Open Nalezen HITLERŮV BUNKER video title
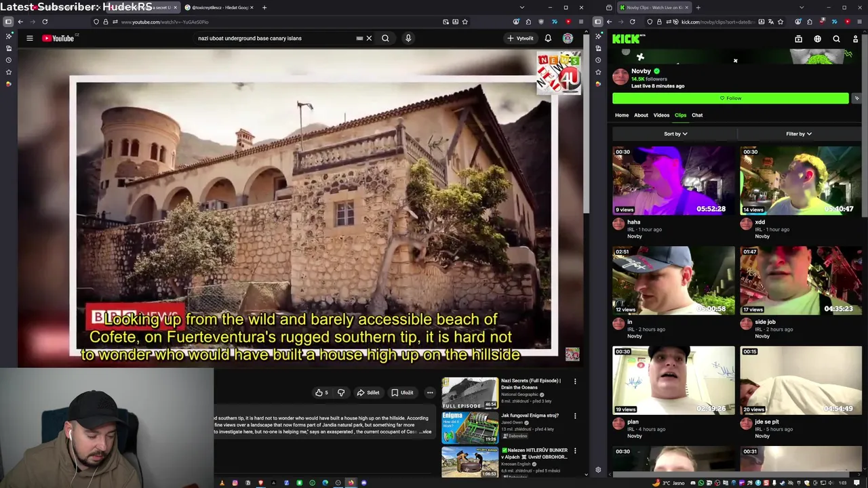 [x=534, y=453]
